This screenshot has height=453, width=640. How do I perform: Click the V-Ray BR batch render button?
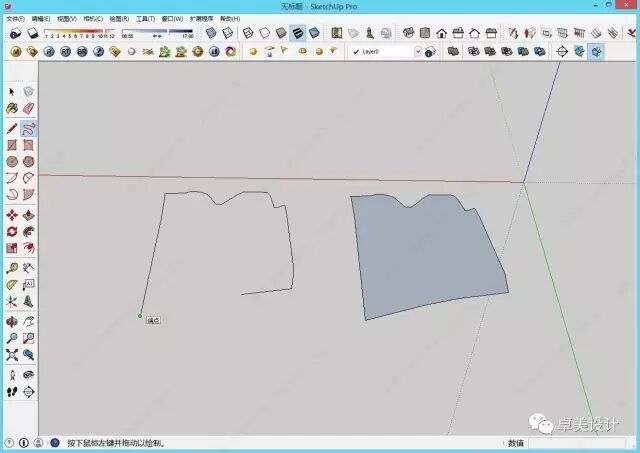point(82,51)
